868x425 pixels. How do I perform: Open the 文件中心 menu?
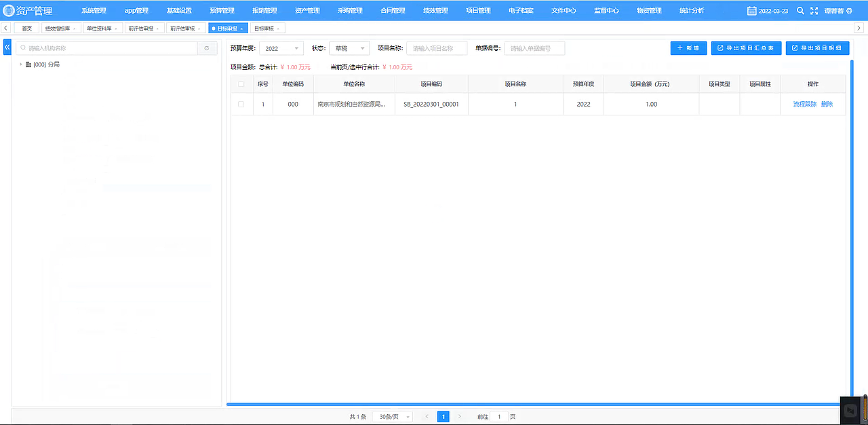(x=564, y=11)
